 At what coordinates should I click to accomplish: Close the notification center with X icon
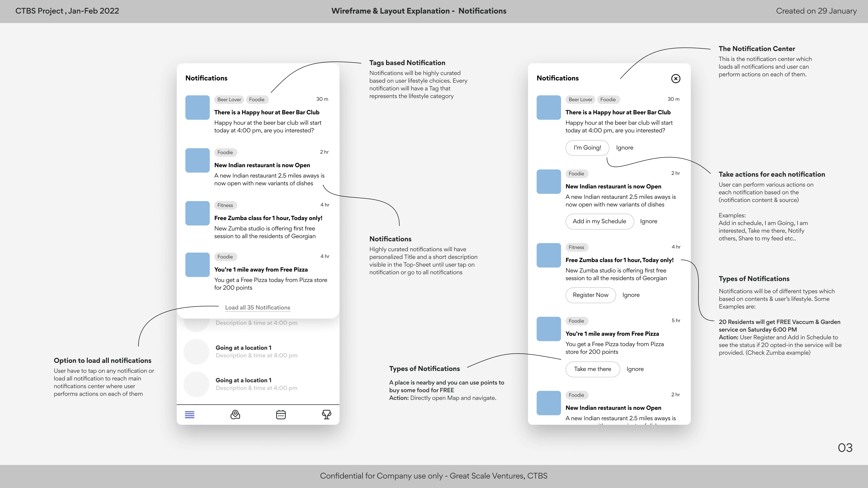[x=676, y=78]
